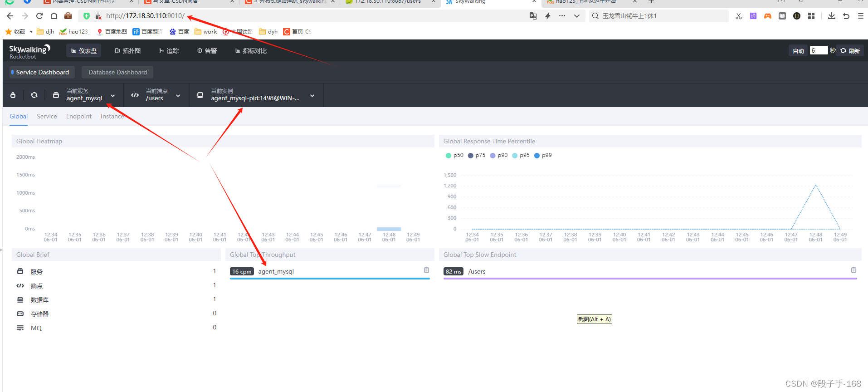Click the briefcase icon beside home
The width and height of the screenshot is (868, 392).
[x=68, y=16]
